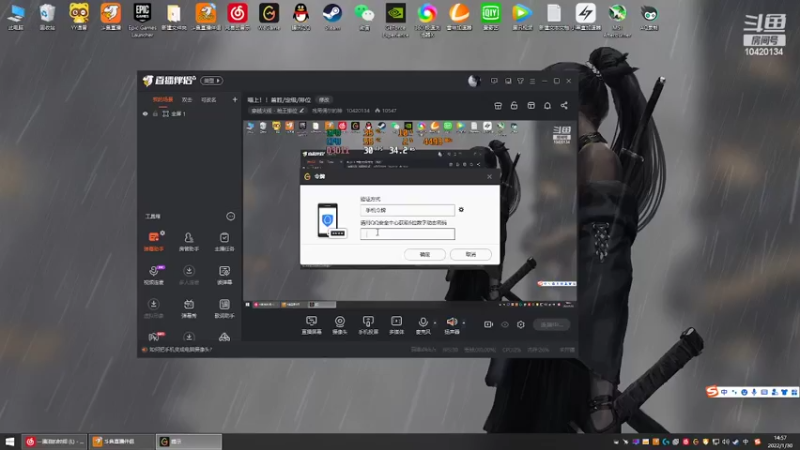Viewport: 800px width, 450px height.
Task: Click the mode pill next to app logo
Action: click(x=211, y=81)
